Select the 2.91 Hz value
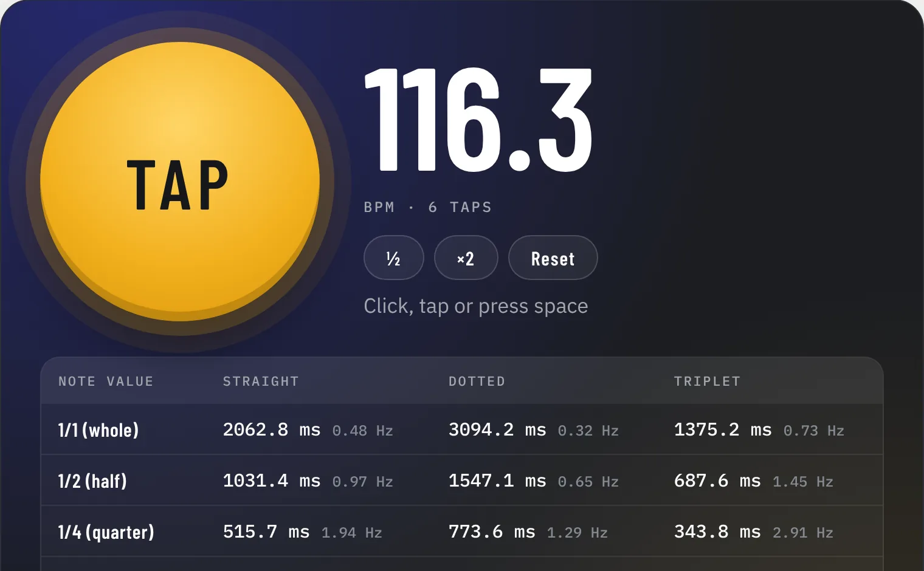The width and height of the screenshot is (924, 571). pos(803,533)
